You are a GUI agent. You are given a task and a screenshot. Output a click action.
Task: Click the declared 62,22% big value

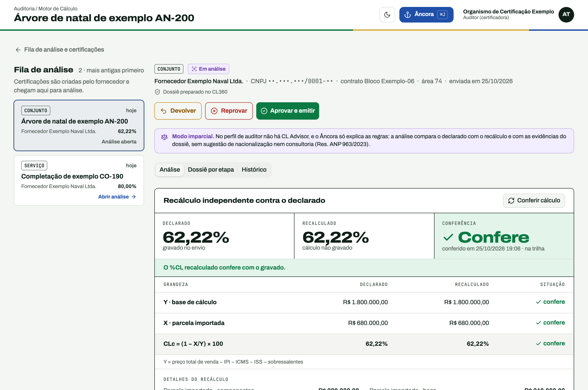click(196, 237)
